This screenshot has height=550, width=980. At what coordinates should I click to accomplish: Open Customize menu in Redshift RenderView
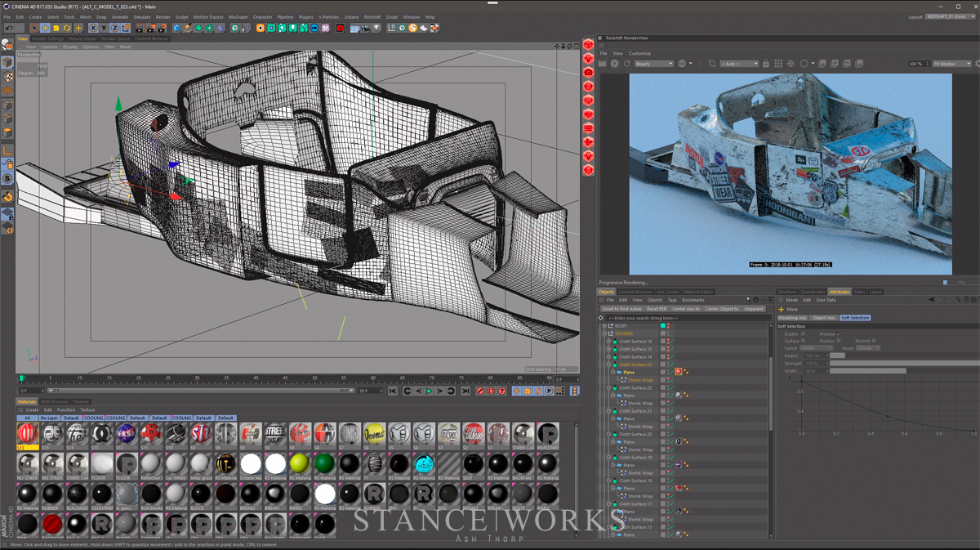point(639,53)
